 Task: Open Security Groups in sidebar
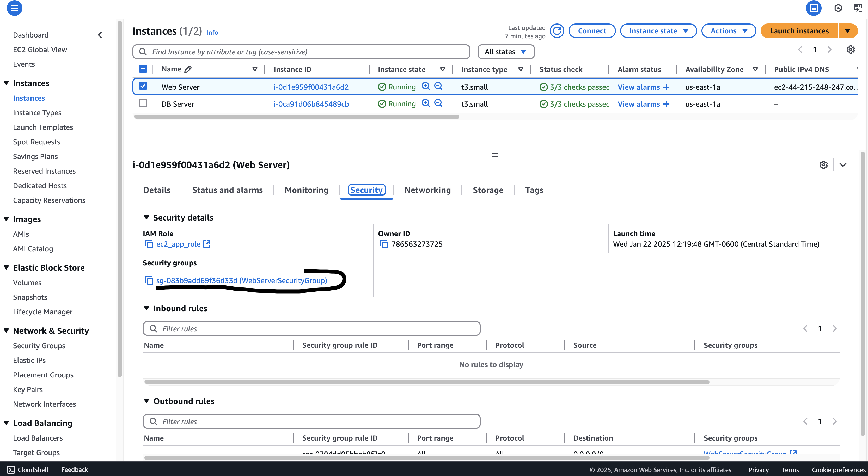click(39, 346)
